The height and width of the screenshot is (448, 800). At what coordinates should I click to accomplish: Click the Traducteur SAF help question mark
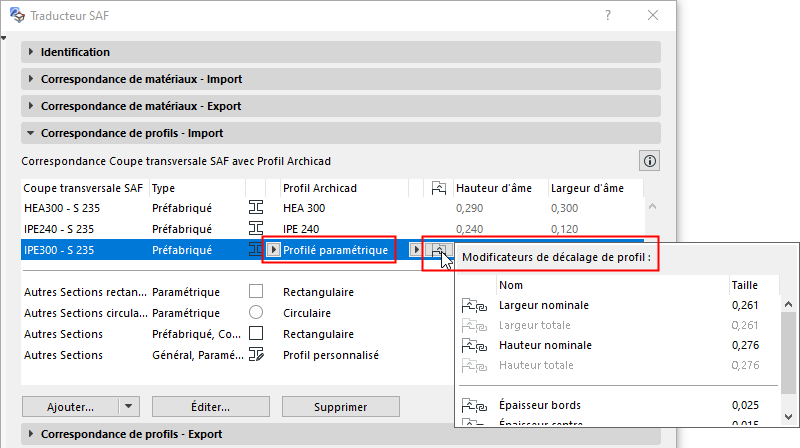pos(608,15)
